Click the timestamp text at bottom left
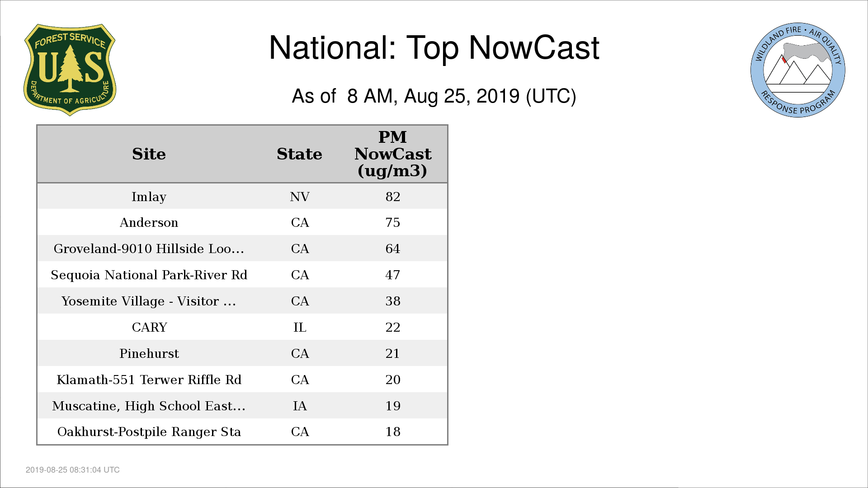 pos(73,470)
